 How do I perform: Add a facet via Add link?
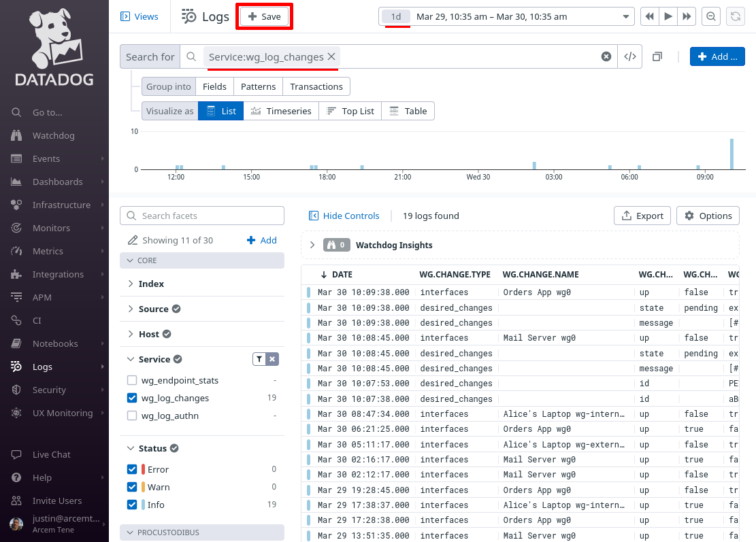[x=262, y=240]
